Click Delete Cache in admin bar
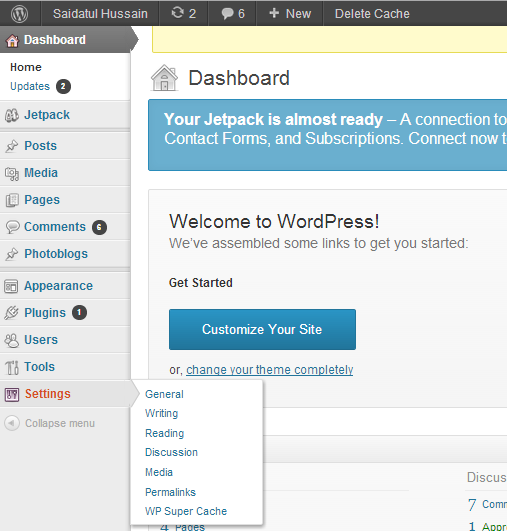 pos(372,14)
